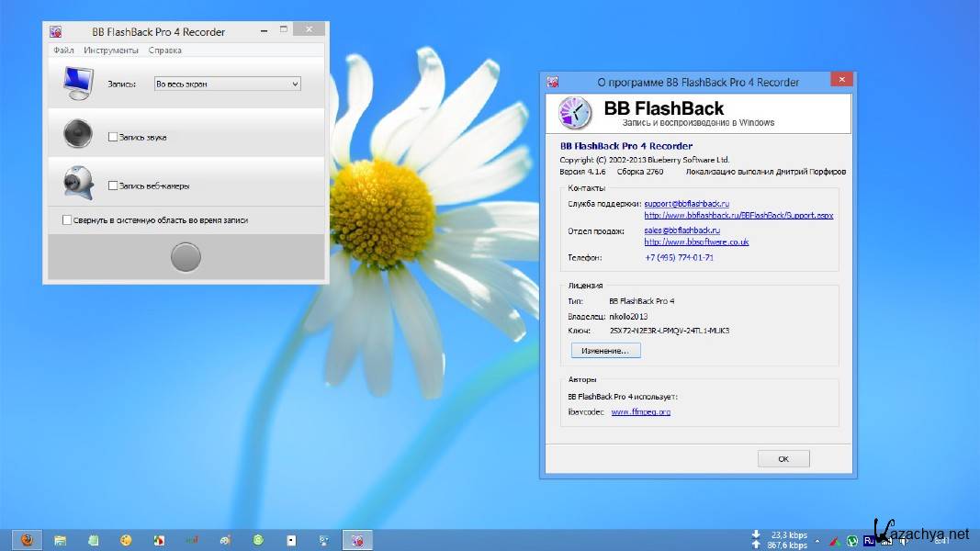Open the Инструменты menu
This screenshot has width=980, height=551.
tap(111, 51)
